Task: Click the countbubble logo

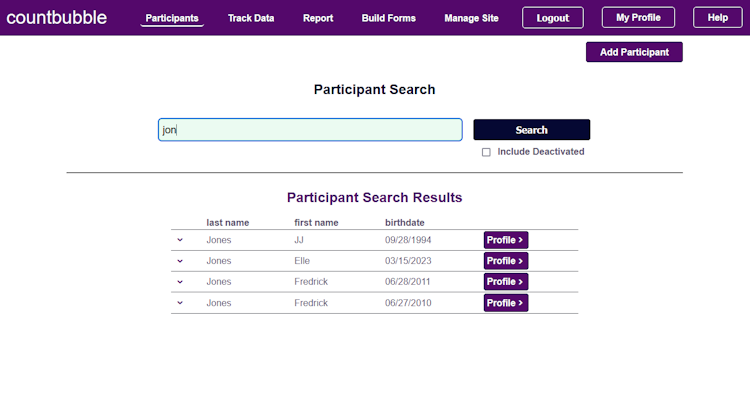Action: coord(56,18)
